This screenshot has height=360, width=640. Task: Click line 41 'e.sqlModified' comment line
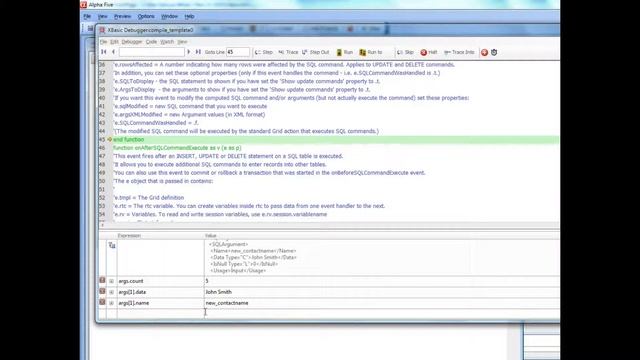[x=190, y=106]
